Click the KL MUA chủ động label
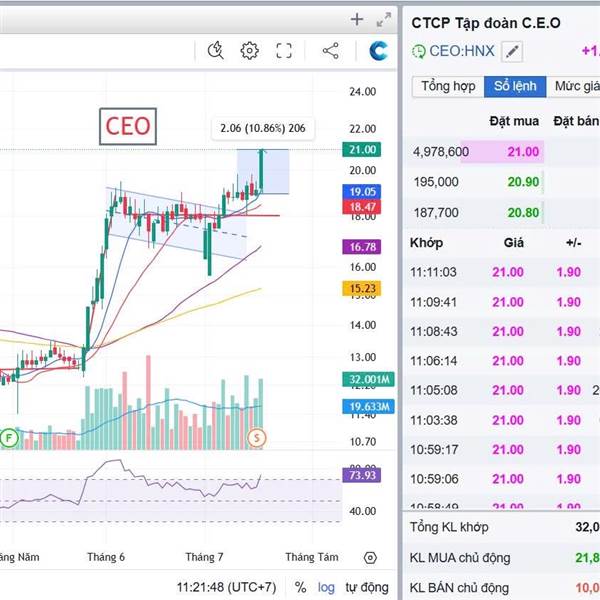 [x=460, y=558]
